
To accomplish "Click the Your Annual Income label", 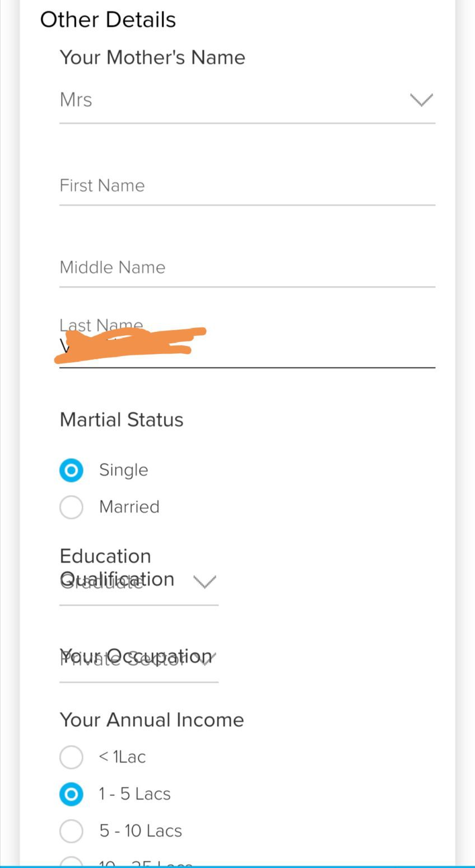I will [152, 720].
